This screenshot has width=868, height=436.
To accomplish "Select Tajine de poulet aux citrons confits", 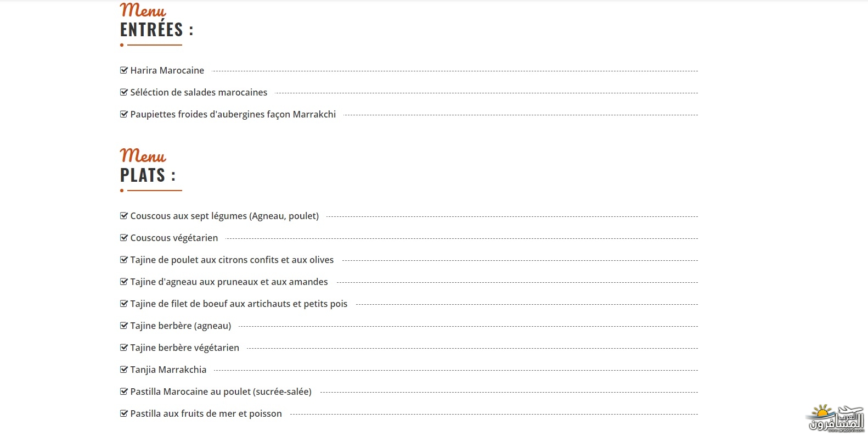I will tap(232, 260).
